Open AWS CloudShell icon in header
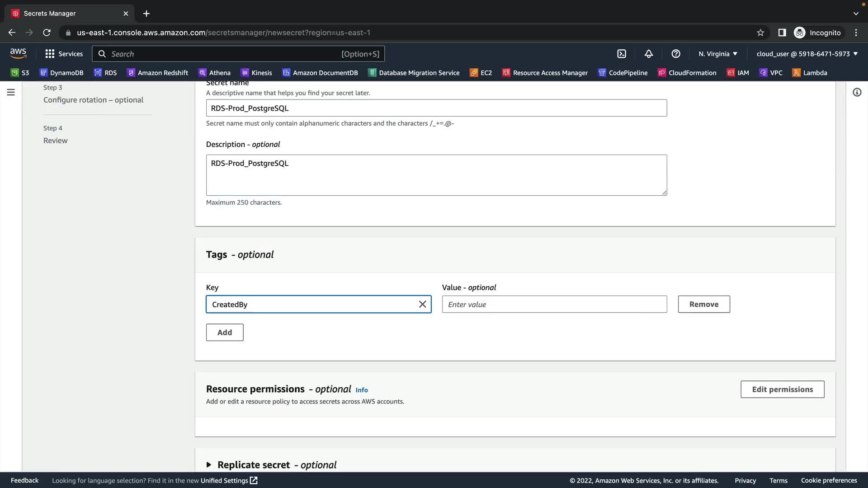 622,54
